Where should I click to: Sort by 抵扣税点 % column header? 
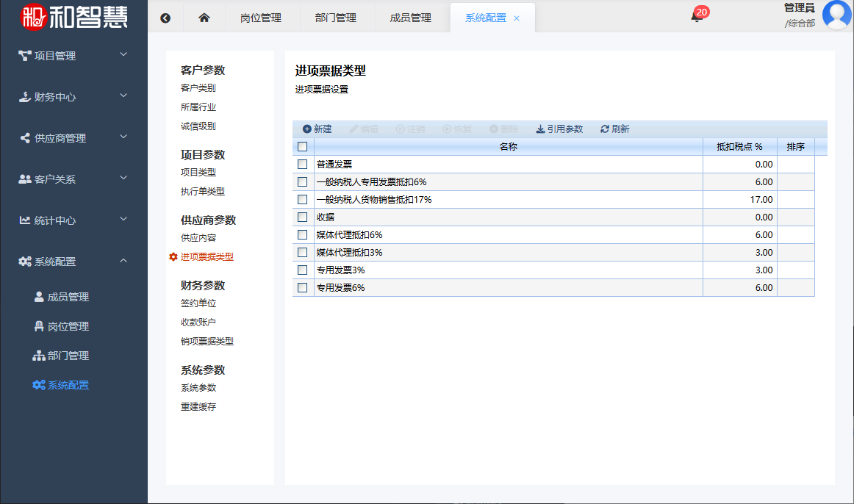point(739,146)
